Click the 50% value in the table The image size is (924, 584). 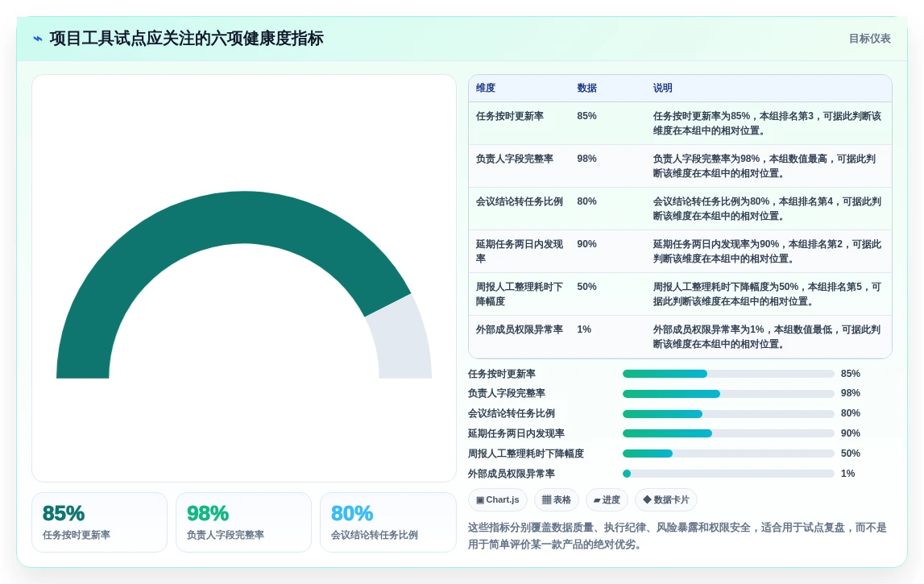pyautogui.click(x=587, y=287)
